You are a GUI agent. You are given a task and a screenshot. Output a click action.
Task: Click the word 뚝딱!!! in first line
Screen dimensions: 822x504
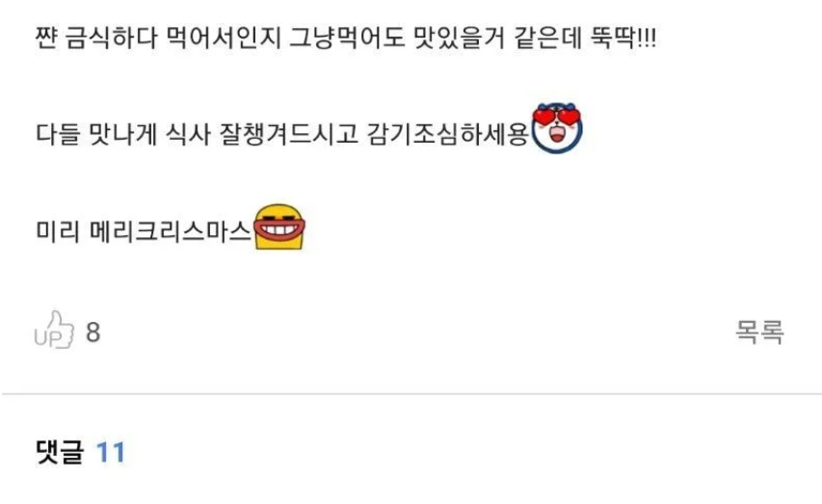point(623,38)
